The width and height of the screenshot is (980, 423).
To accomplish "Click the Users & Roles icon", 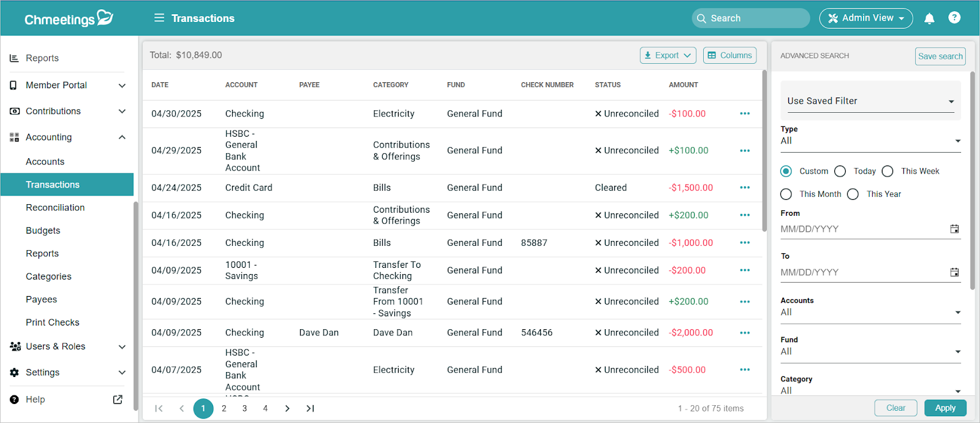I will tap(15, 346).
